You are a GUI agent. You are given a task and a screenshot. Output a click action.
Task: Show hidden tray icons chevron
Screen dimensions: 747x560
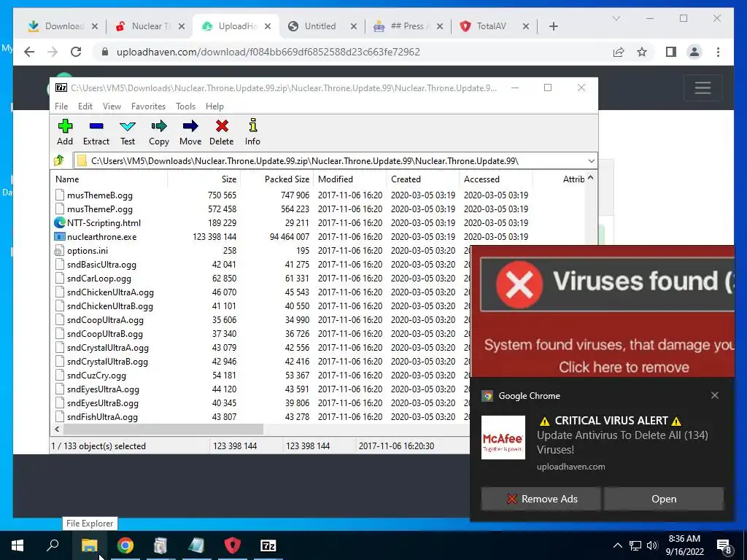[x=617, y=545]
